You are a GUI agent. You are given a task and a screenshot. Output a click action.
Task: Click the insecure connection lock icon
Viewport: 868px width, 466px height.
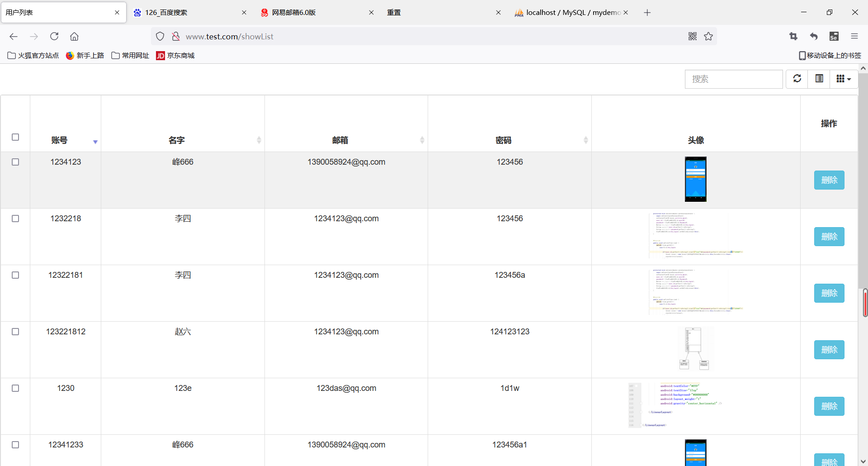[x=176, y=37]
